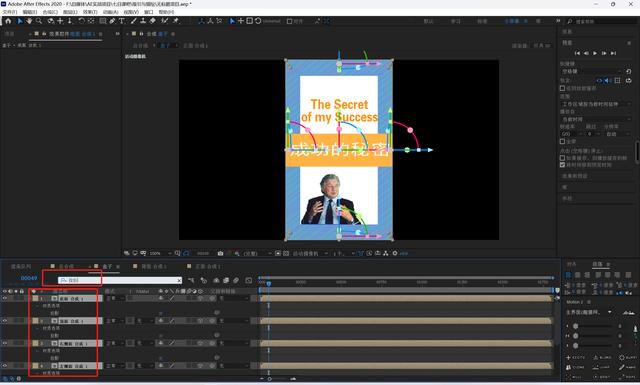Screen dimensions: 640x385
Task: Click the composition mini-flowchart icon in timeline
Action: point(191,280)
